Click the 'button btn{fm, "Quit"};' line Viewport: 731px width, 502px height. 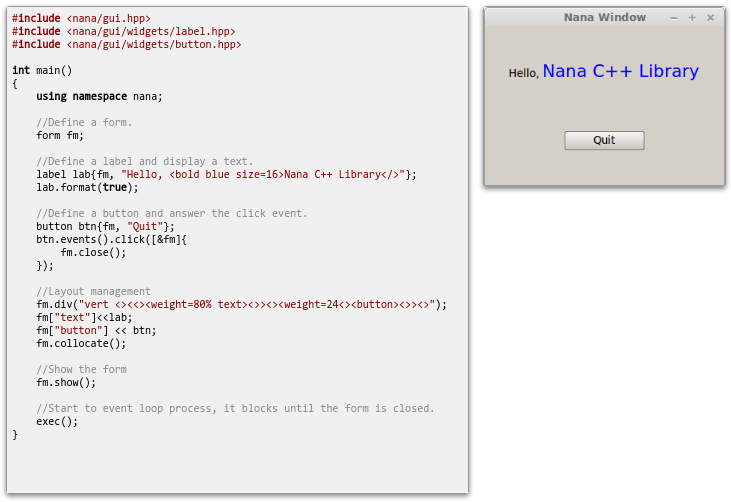click(x=105, y=227)
